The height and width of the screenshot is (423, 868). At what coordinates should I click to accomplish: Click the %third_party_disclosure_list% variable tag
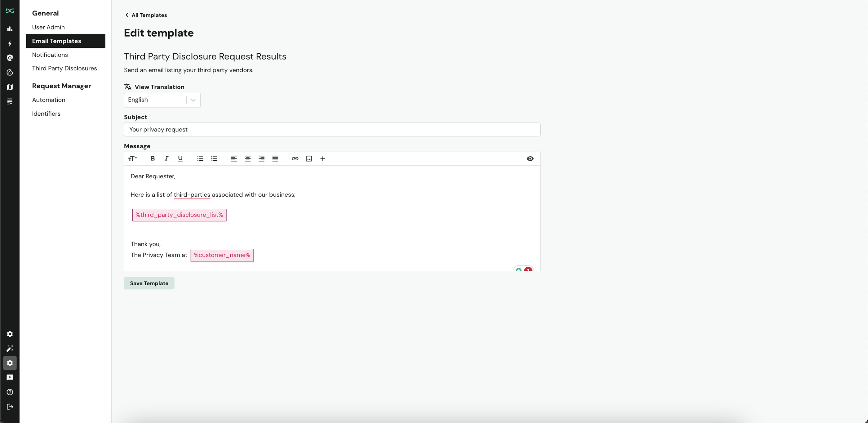pyautogui.click(x=179, y=215)
